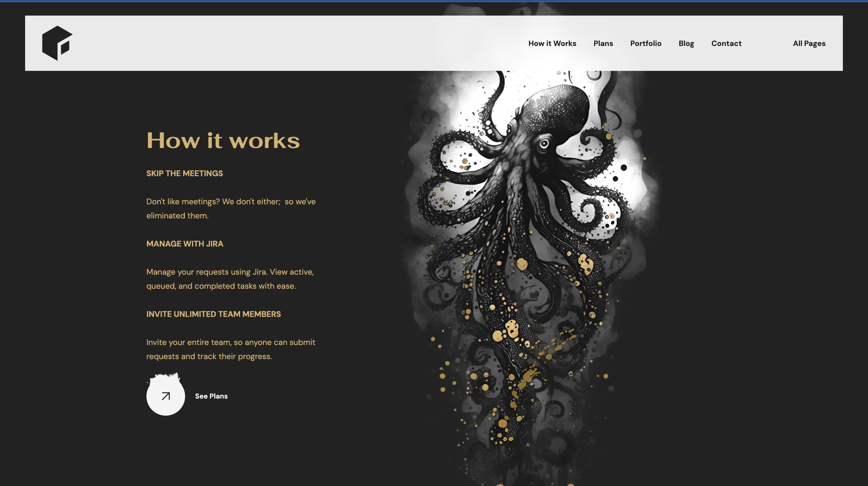The height and width of the screenshot is (486, 868).
Task: Open the Contact nav link
Action: [726, 43]
